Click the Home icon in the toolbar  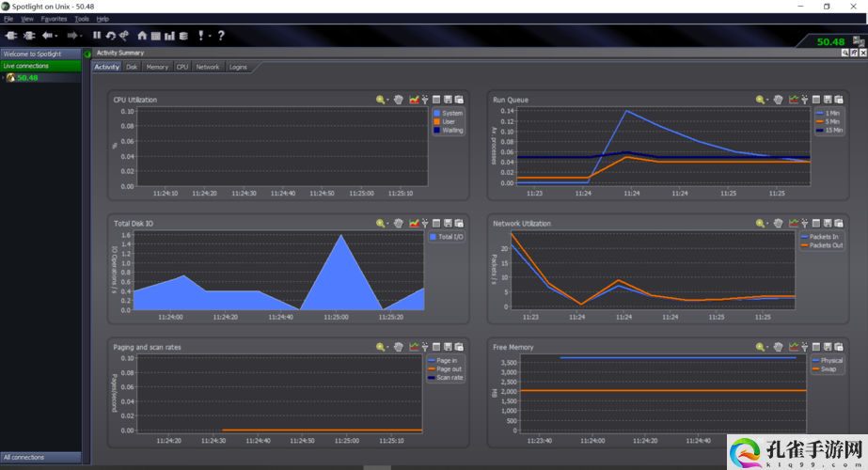pos(142,36)
